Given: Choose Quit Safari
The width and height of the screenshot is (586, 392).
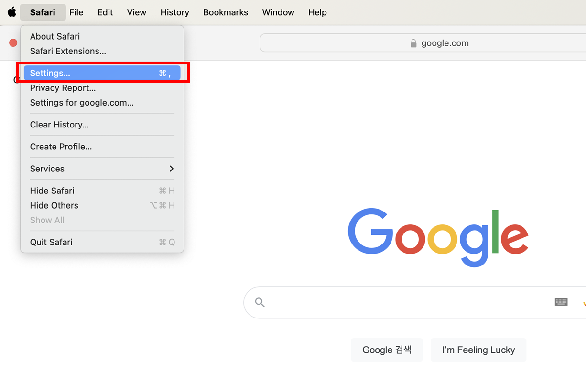Looking at the screenshot, I should point(102,242).
